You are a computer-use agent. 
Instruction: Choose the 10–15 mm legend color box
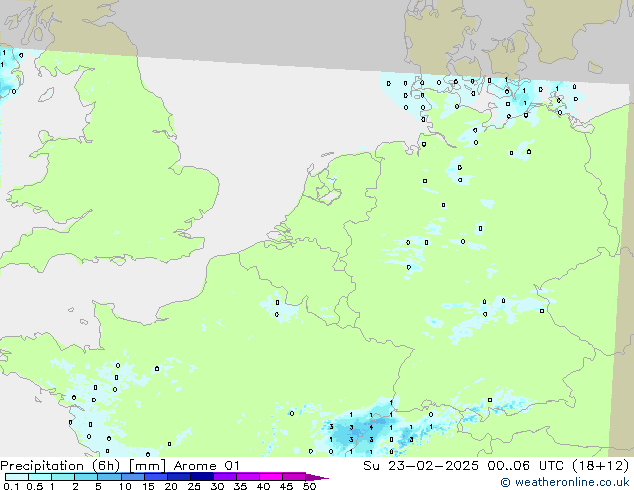coord(133,477)
